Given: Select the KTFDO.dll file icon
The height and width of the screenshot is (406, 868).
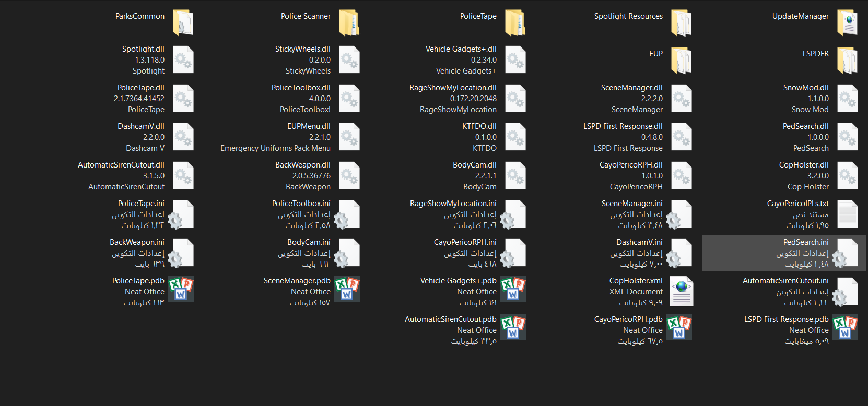Looking at the screenshot, I should tap(515, 137).
